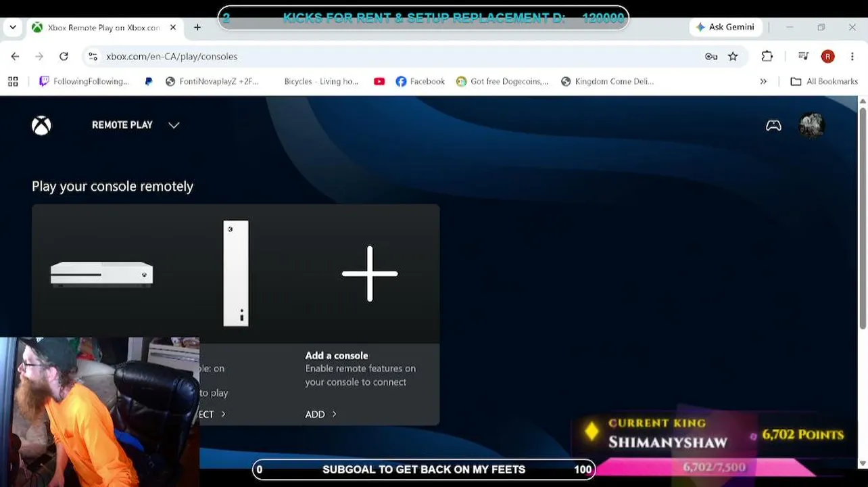Click the ADD link under Add a console
The height and width of the screenshot is (487, 868).
[320, 415]
